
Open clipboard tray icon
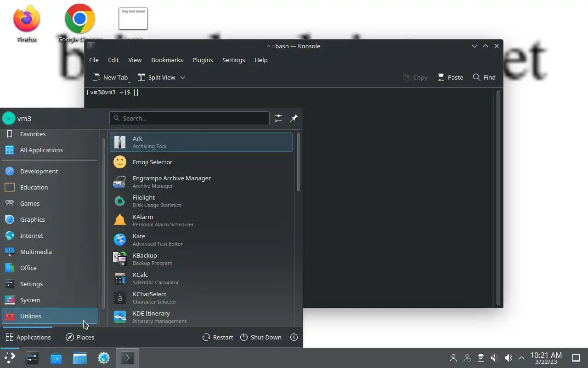tap(481, 358)
